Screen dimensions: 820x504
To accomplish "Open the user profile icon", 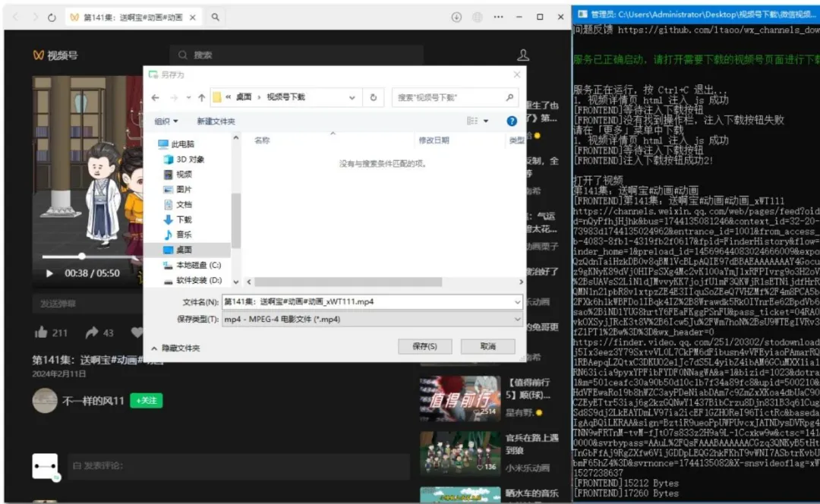I will pyautogui.click(x=523, y=55).
